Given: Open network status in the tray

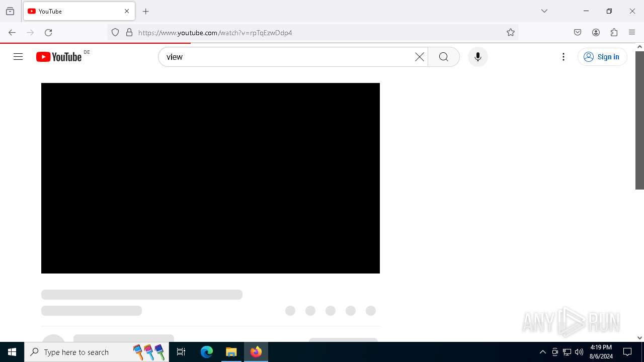Looking at the screenshot, I should 567,352.
